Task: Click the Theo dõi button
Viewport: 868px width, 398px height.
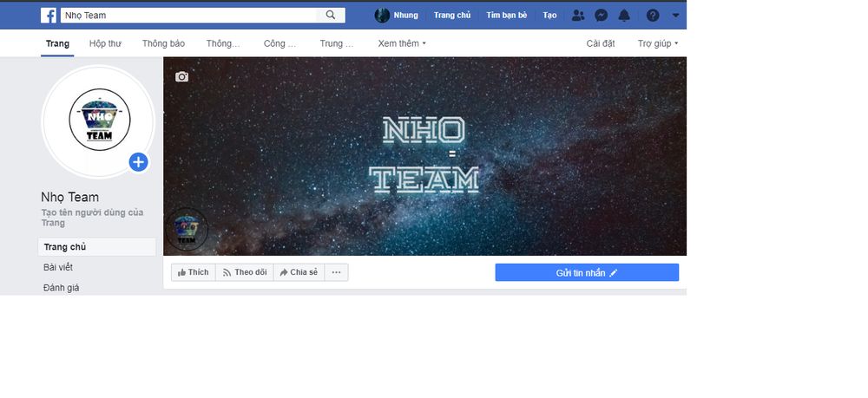Action: pyautogui.click(x=244, y=272)
